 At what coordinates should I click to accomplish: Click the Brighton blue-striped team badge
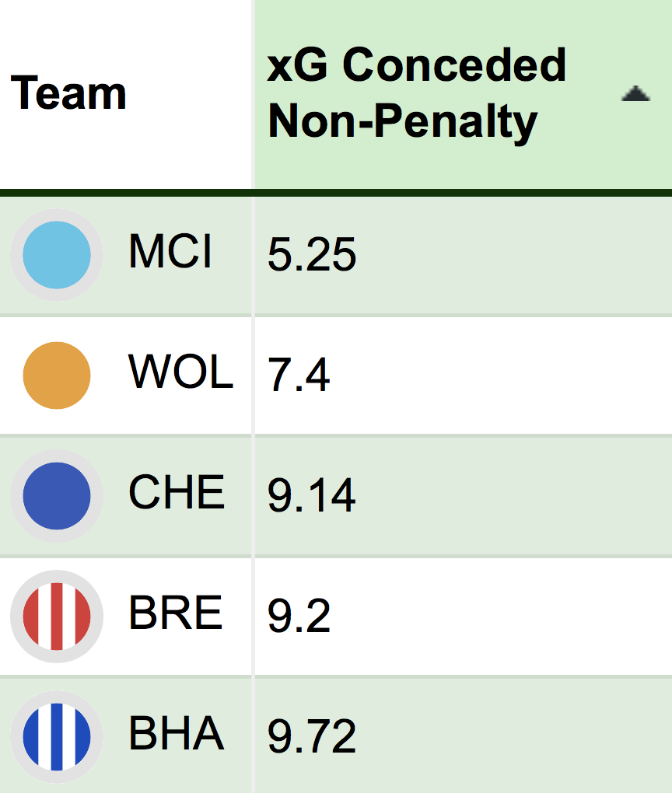pos(57,737)
